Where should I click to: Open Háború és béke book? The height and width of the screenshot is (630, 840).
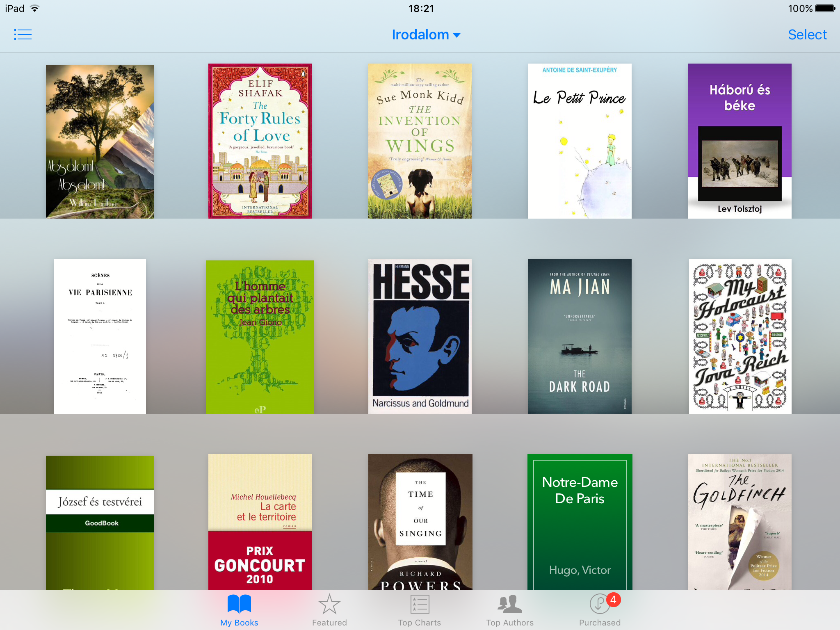740,141
